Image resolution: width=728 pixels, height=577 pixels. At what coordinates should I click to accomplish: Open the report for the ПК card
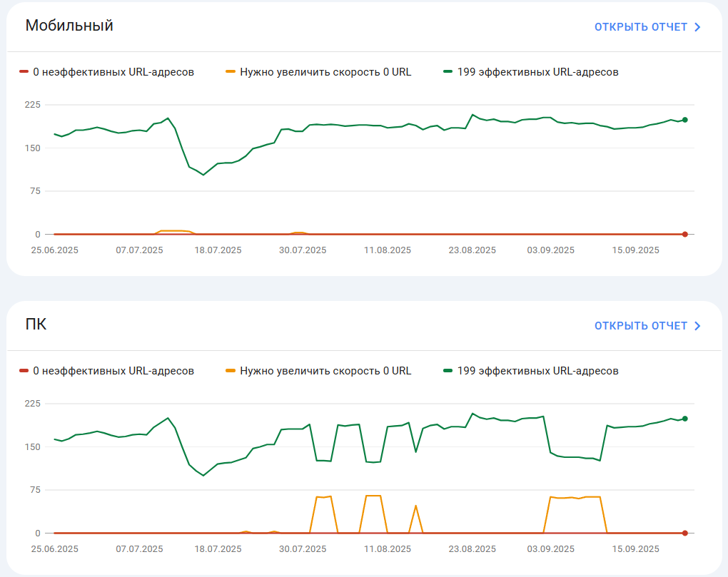pos(647,326)
